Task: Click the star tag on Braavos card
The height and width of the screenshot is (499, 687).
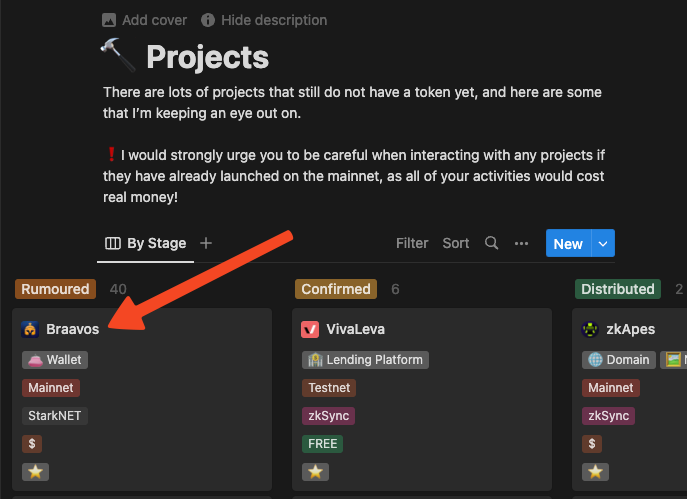Action: (x=35, y=472)
